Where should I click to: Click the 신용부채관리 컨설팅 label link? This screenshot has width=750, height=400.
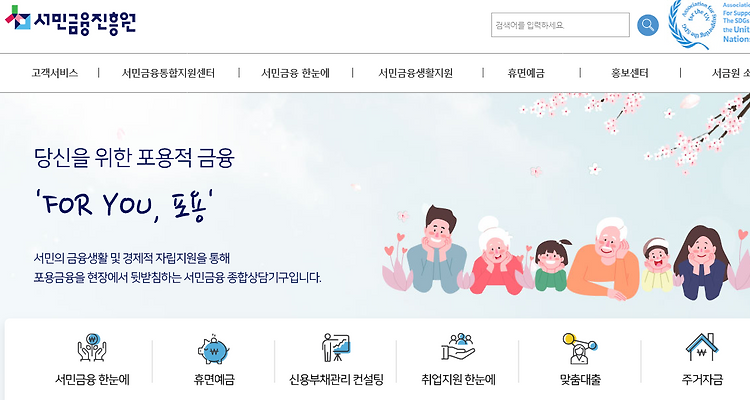(336, 380)
